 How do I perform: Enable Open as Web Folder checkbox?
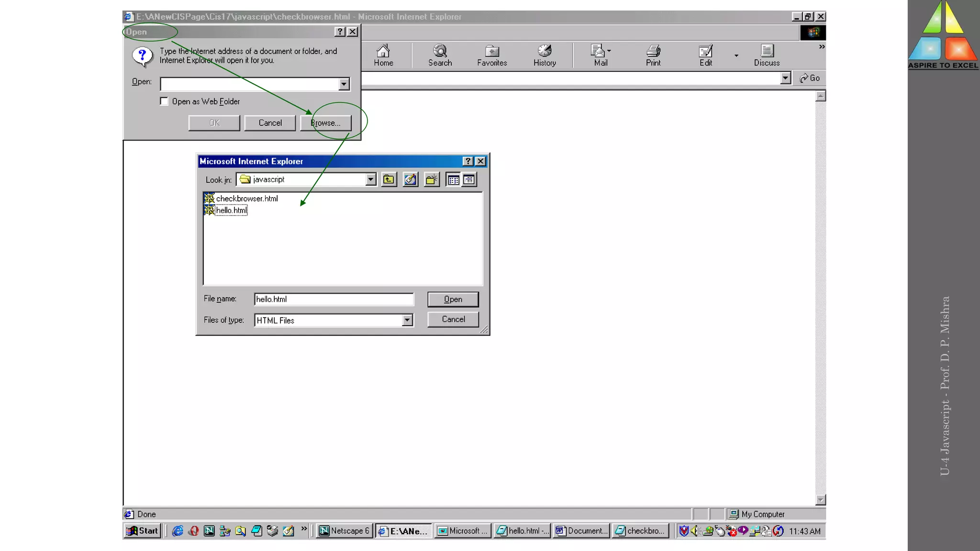pos(164,101)
